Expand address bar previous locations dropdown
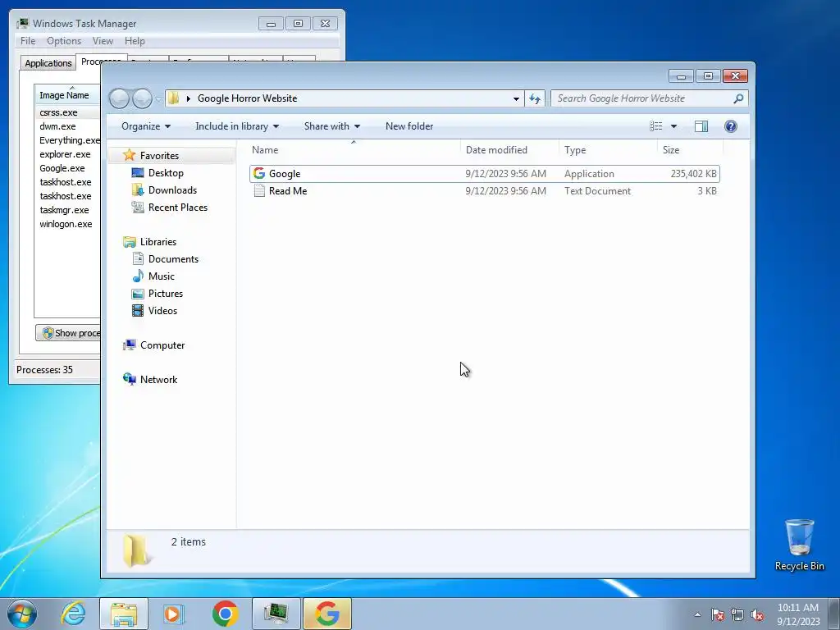Image resolution: width=840 pixels, height=630 pixels. [516, 98]
